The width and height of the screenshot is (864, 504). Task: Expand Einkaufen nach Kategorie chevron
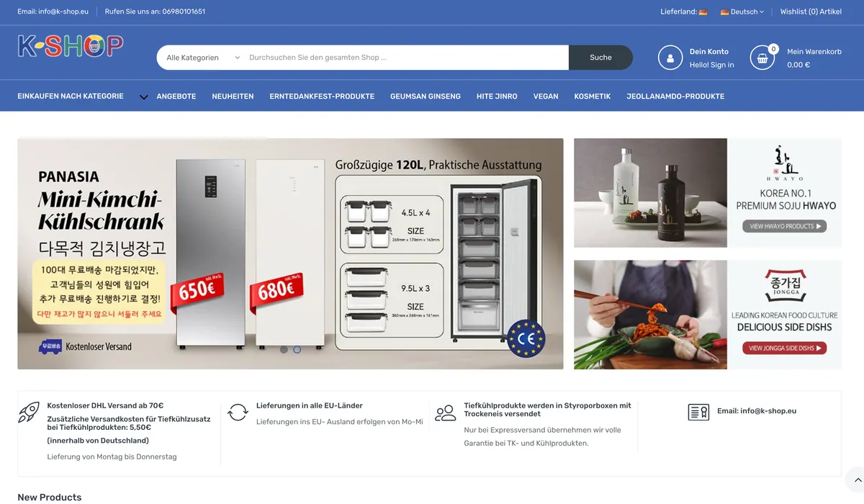(143, 96)
